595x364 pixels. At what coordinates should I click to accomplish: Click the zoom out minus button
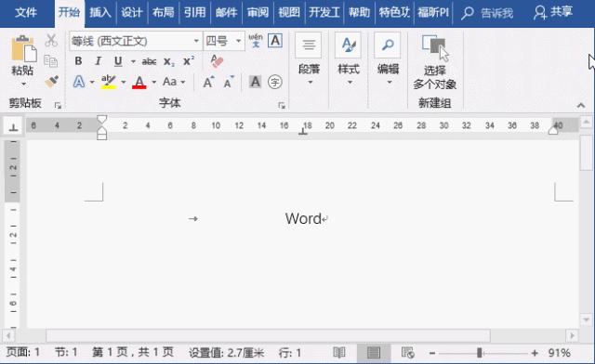432,354
